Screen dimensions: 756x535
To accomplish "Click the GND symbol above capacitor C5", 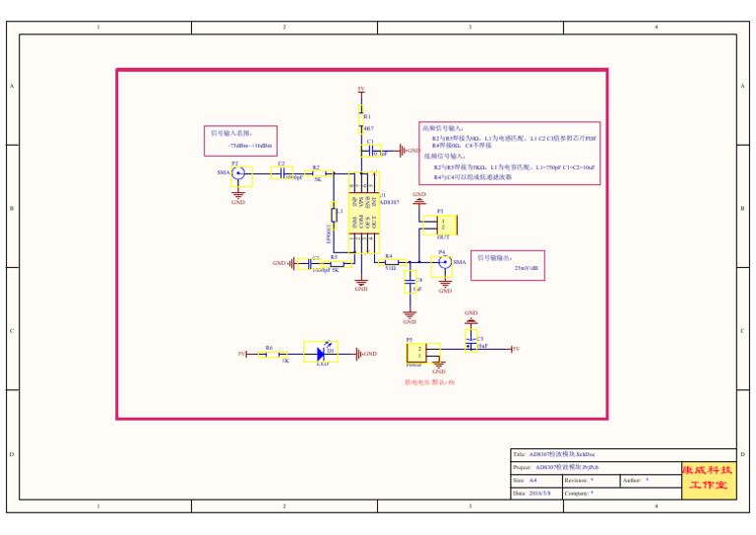I will coord(472,317).
